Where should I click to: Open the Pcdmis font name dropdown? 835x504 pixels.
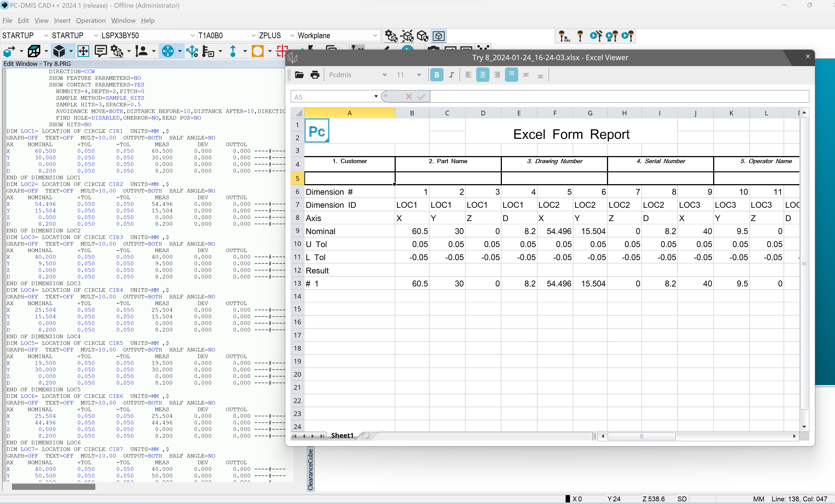click(384, 75)
